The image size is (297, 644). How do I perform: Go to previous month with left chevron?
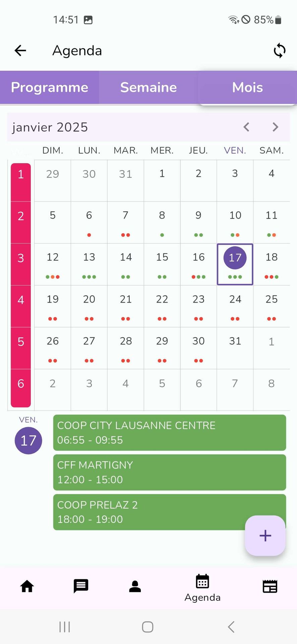coord(246,127)
